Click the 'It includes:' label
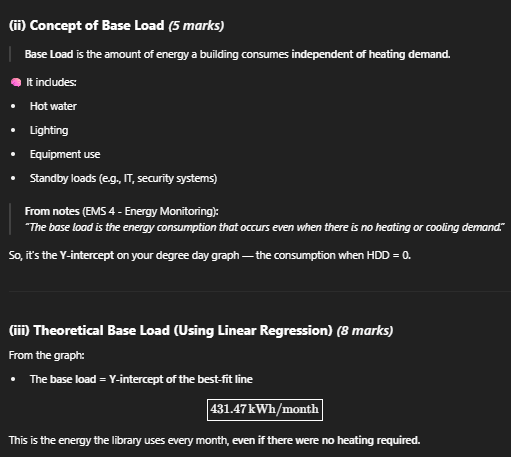The width and height of the screenshot is (511, 457). [51, 82]
